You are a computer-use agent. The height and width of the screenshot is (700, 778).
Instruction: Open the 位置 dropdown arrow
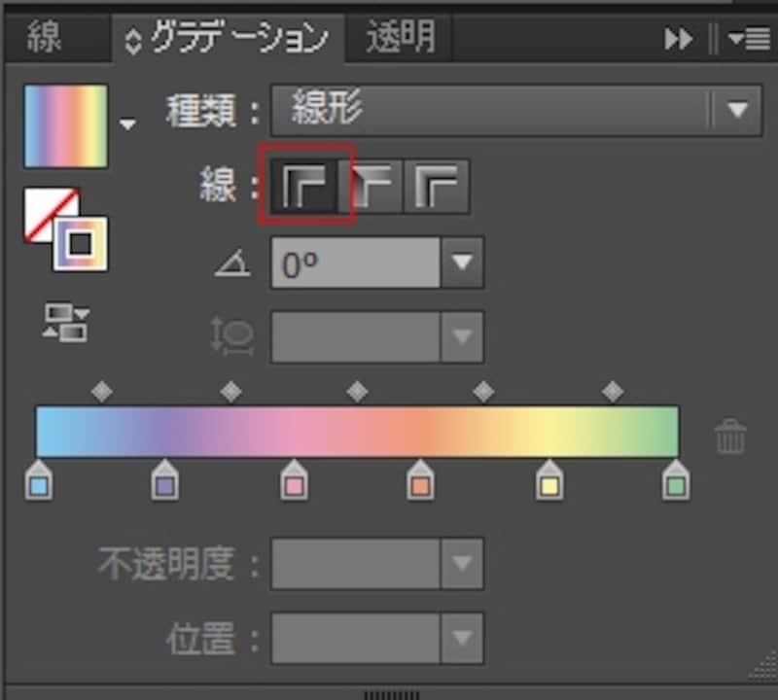[463, 638]
